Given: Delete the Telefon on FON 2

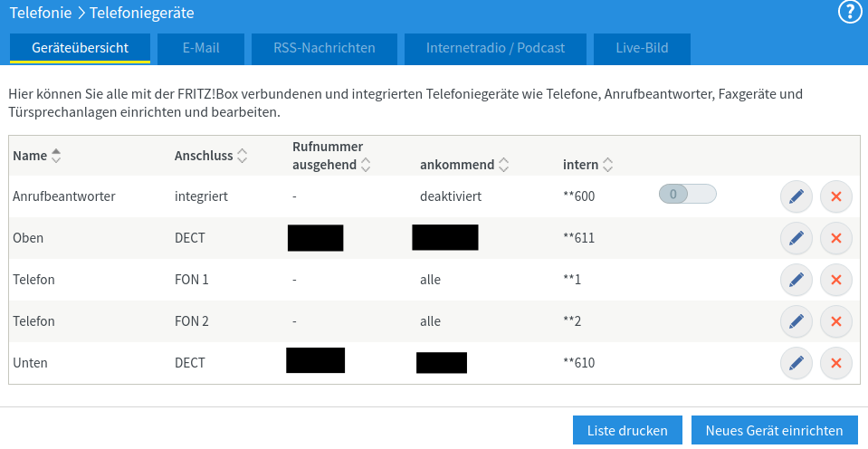Looking at the screenshot, I should point(836,321).
